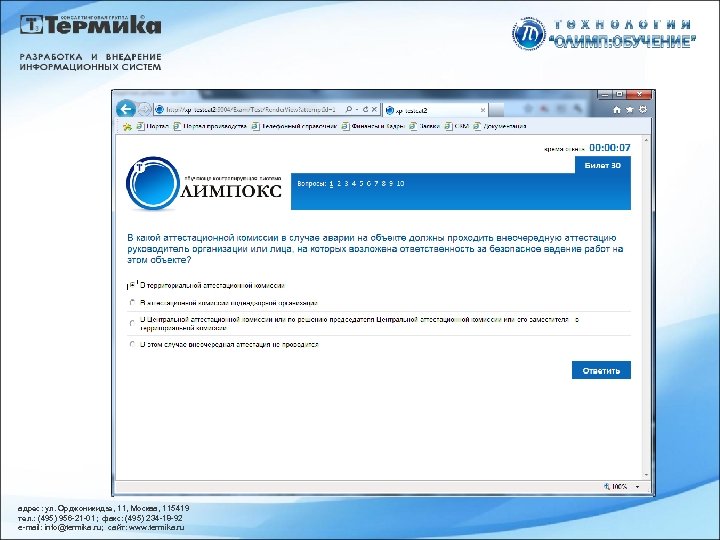Screen dimensions: 720x540
Task: Click the scrollbar down arrow
Action: (x=647, y=475)
